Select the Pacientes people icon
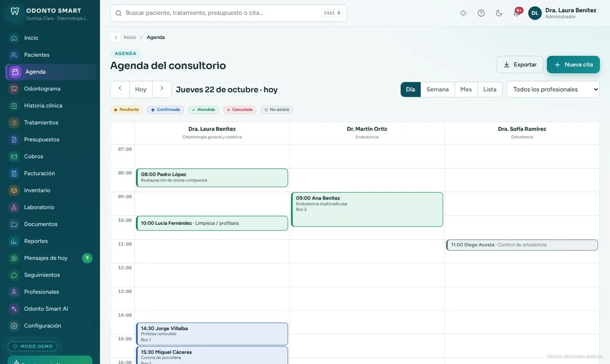 click(14, 55)
